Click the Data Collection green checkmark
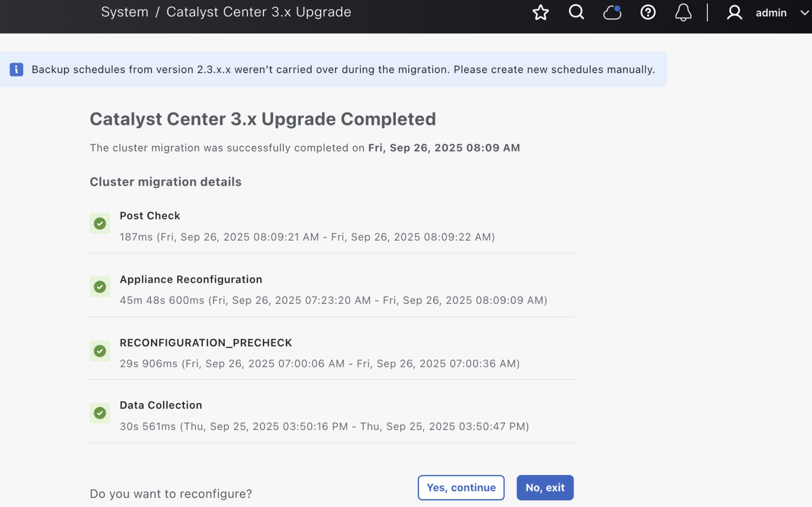 (100, 413)
